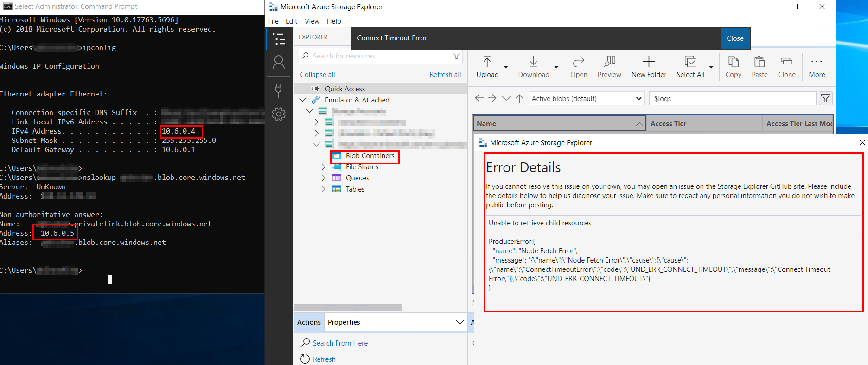Select Quick Access tree item
The width and height of the screenshot is (868, 365).
345,89
